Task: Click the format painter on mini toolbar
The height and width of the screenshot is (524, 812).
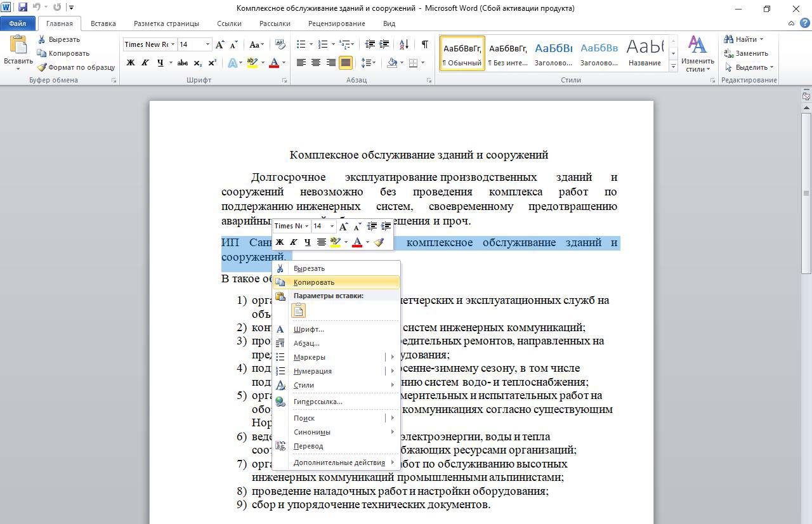Action: pos(379,242)
